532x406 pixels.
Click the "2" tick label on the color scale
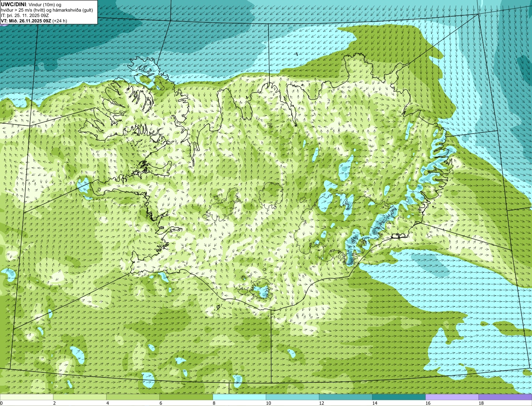pos(54,403)
